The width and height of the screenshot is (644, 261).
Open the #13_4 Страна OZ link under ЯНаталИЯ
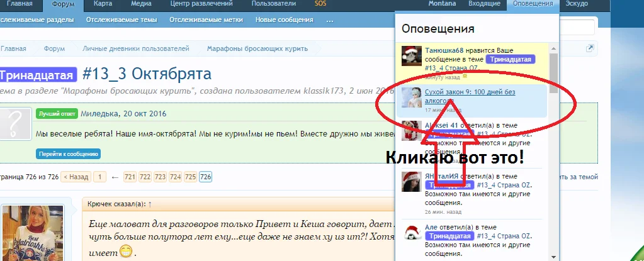(504, 185)
